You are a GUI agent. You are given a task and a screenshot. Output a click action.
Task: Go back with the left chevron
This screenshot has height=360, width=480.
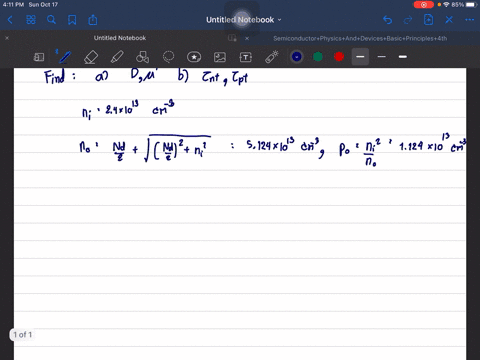[10, 20]
